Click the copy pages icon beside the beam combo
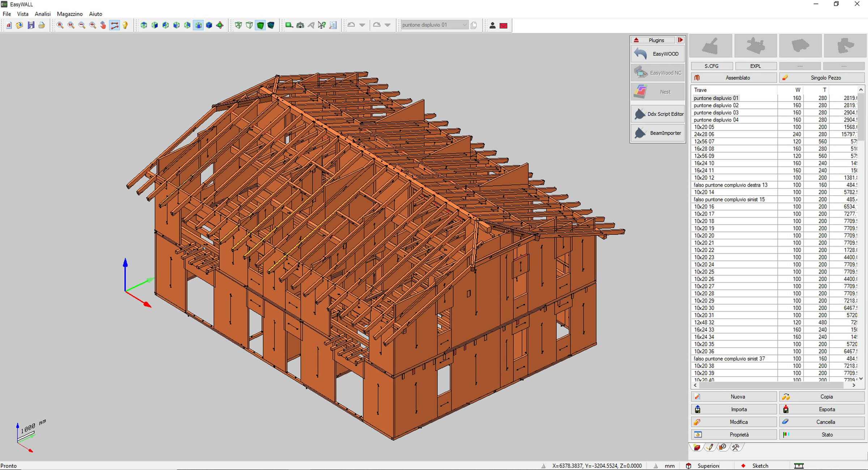 (474, 25)
